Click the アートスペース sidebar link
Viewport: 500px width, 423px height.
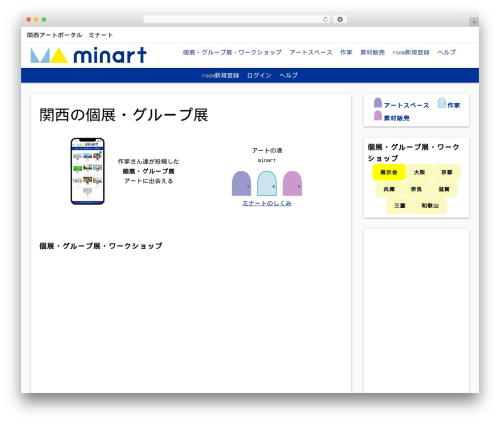pos(406,105)
